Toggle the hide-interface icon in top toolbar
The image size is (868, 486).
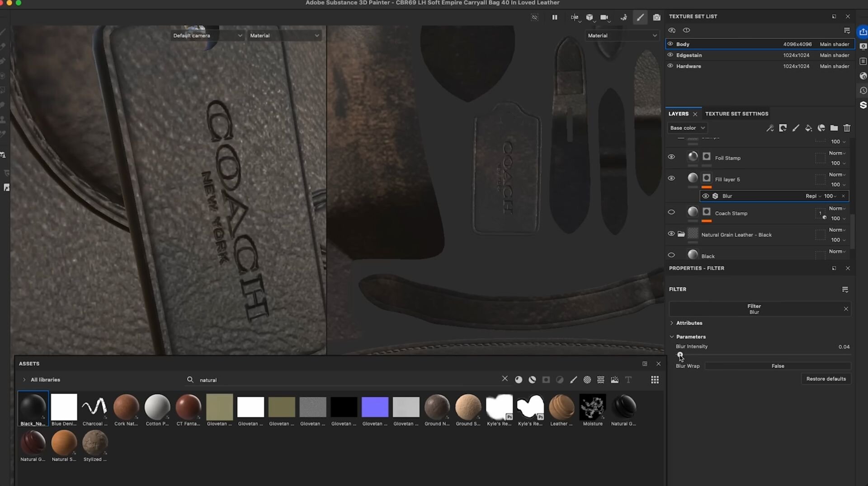tap(535, 18)
